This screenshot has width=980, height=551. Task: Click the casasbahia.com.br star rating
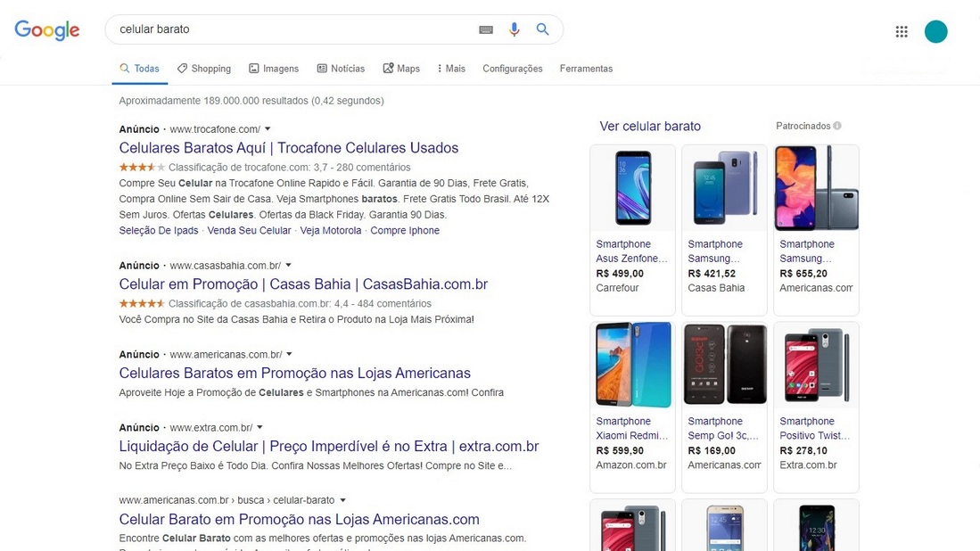pyautogui.click(x=142, y=304)
